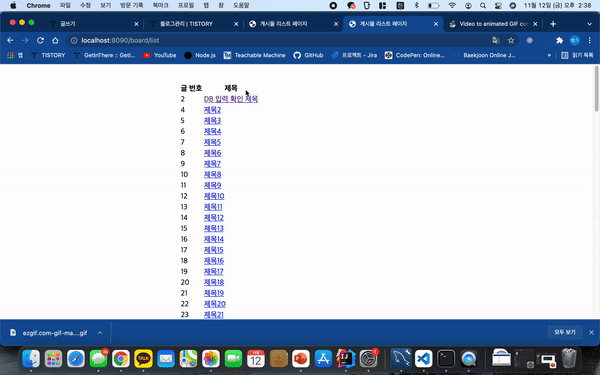Viewport: 600px width, 375px height.
Task: Open Messages app in the Dock
Action: point(99,359)
